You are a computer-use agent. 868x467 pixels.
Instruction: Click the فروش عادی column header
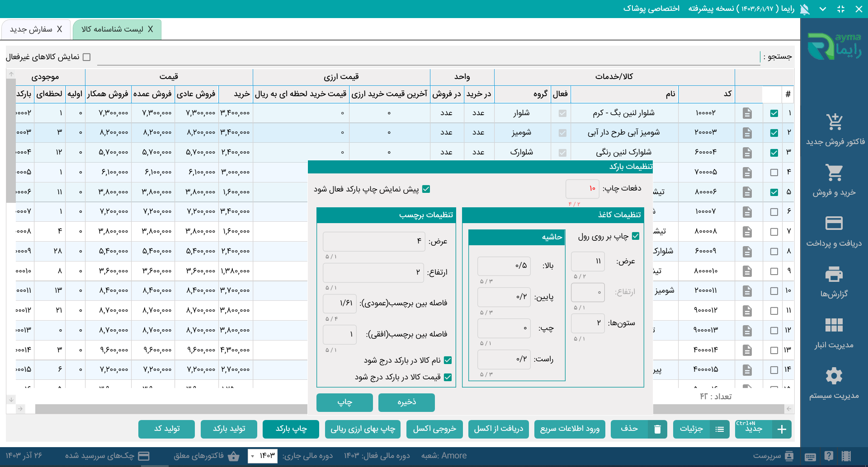click(196, 94)
